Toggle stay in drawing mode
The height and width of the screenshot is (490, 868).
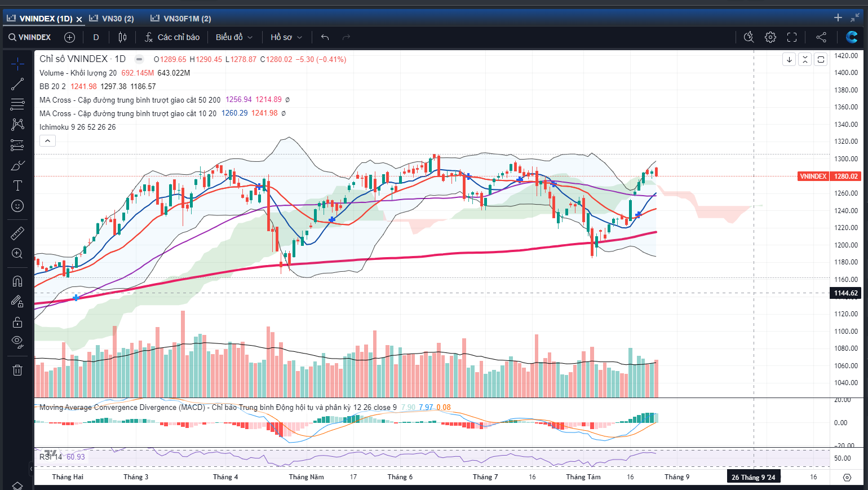tap(17, 302)
